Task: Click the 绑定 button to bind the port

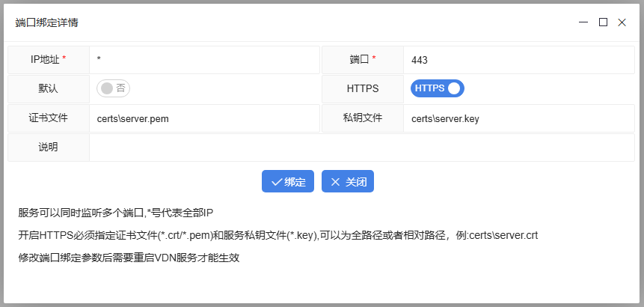Action: [x=287, y=182]
